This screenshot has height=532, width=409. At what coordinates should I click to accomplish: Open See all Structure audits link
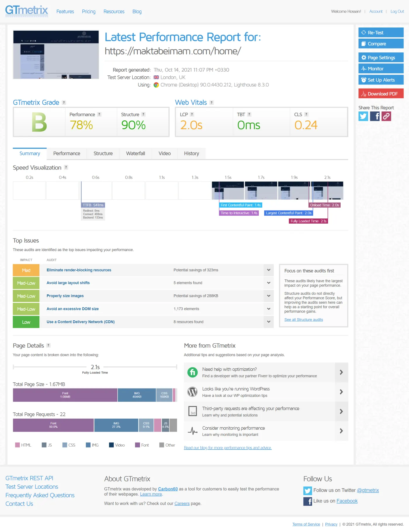[304, 320]
